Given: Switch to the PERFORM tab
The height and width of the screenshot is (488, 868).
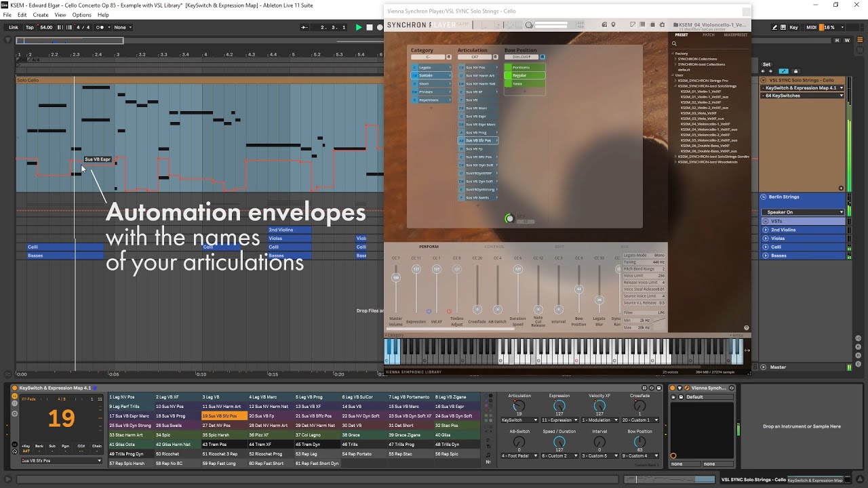Looking at the screenshot, I should click(x=429, y=247).
